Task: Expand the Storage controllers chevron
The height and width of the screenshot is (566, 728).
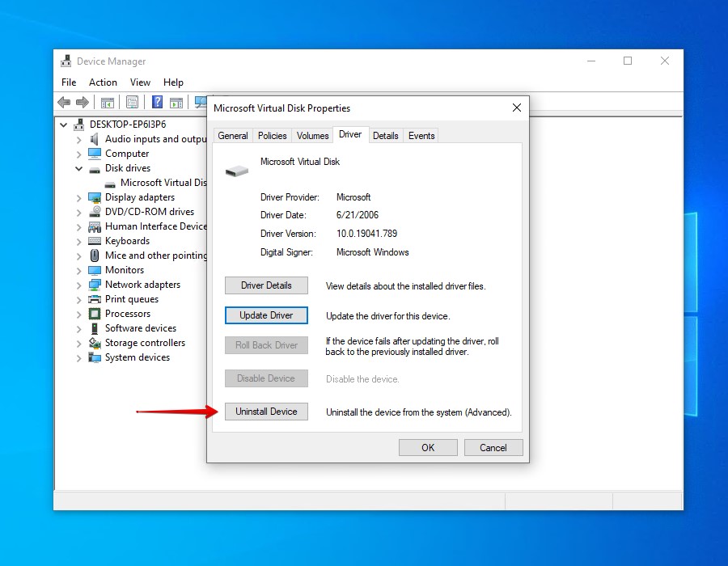Action: click(x=79, y=344)
